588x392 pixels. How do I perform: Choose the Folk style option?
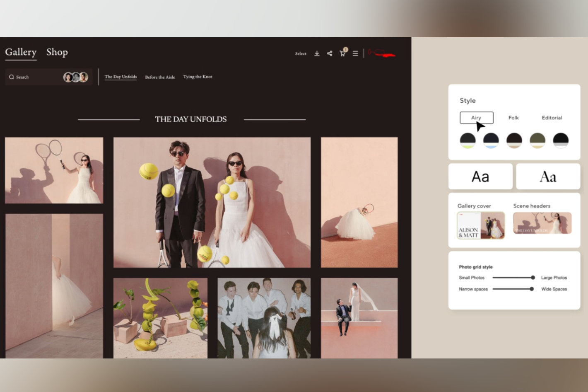point(513,118)
